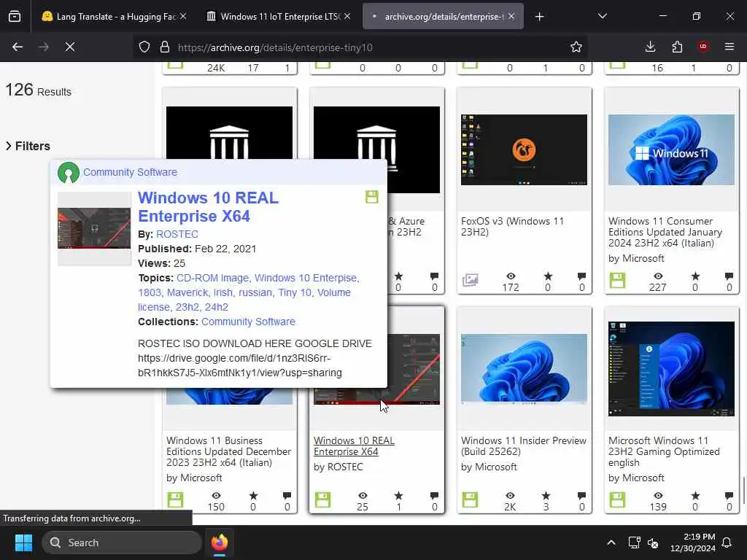Open the taskbar clock showing 2:19 PM

(693, 542)
